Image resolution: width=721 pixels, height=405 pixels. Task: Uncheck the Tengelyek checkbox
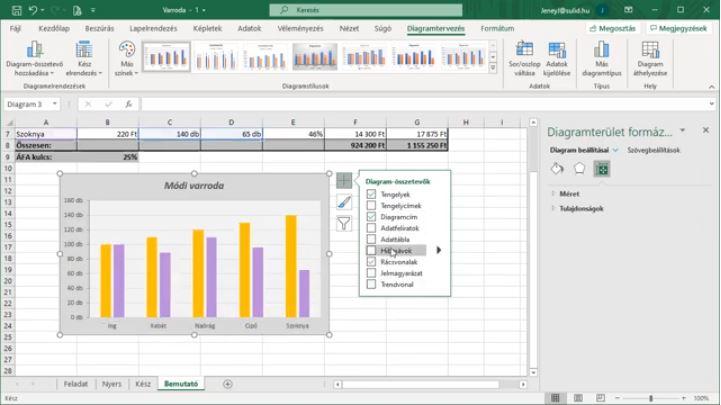(x=372, y=194)
